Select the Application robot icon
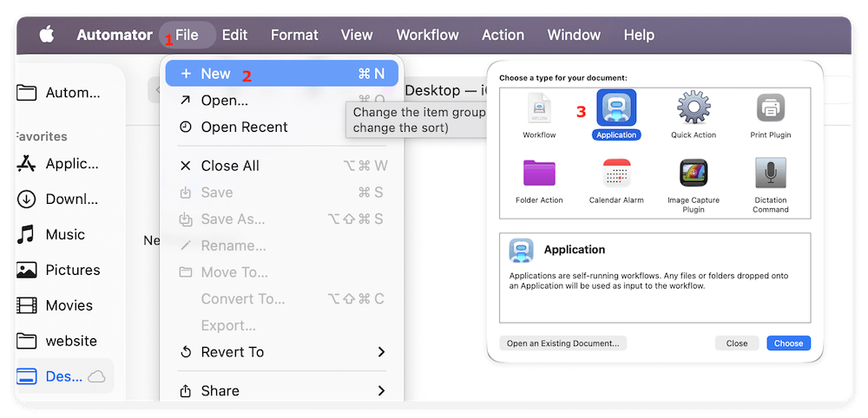This screenshot has height=418, width=868. coord(616,108)
